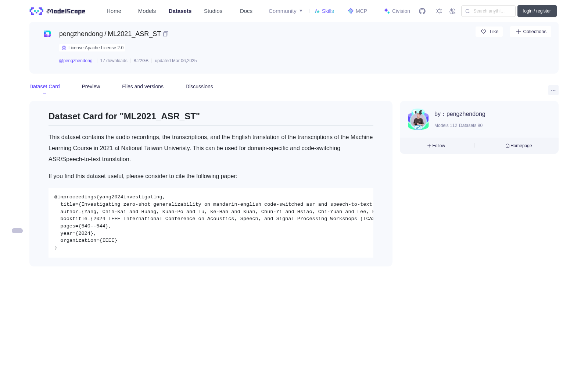Expand the Community dropdown menu
Viewport: 588px width, 368px height.
[x=286, y=11]
